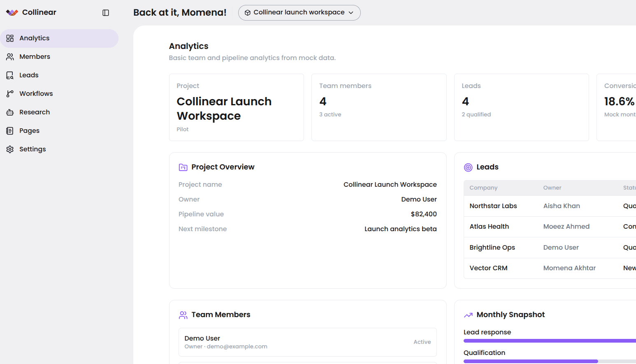Select the Brightline Ops lead row
636x364 pixels.
[550, 248]
